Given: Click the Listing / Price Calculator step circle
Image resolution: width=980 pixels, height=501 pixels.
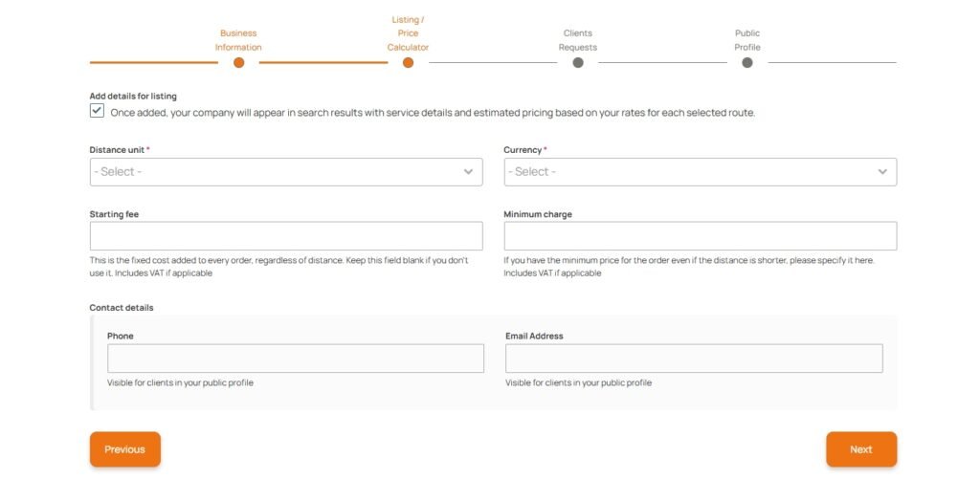Looking at the screenshot, I should [408, 63].
